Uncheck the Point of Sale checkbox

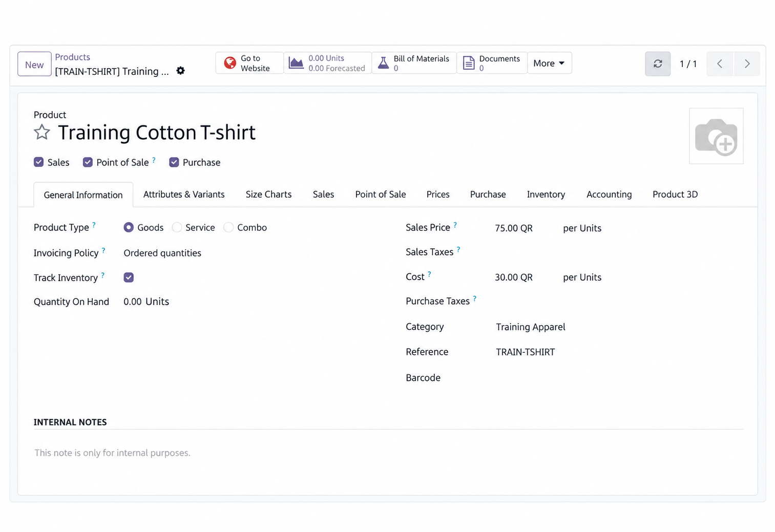(x=88, y=162)
